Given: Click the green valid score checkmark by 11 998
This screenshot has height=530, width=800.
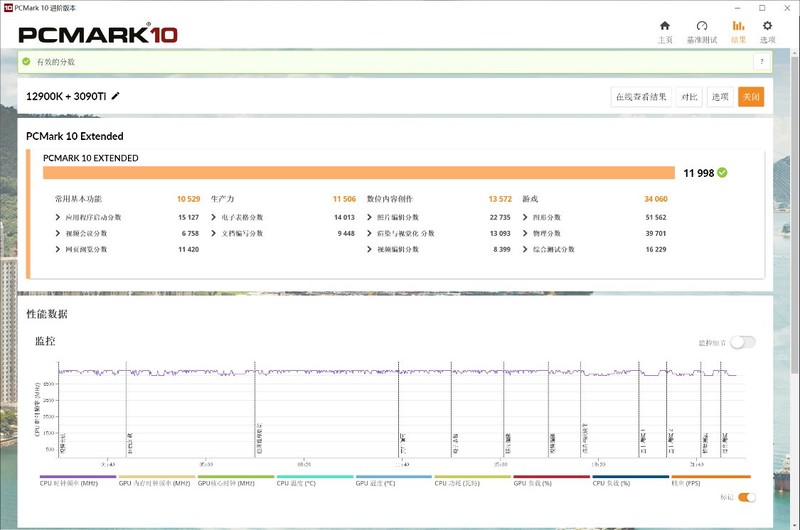Looking at the screenshot, I should [x=722, y=172].
